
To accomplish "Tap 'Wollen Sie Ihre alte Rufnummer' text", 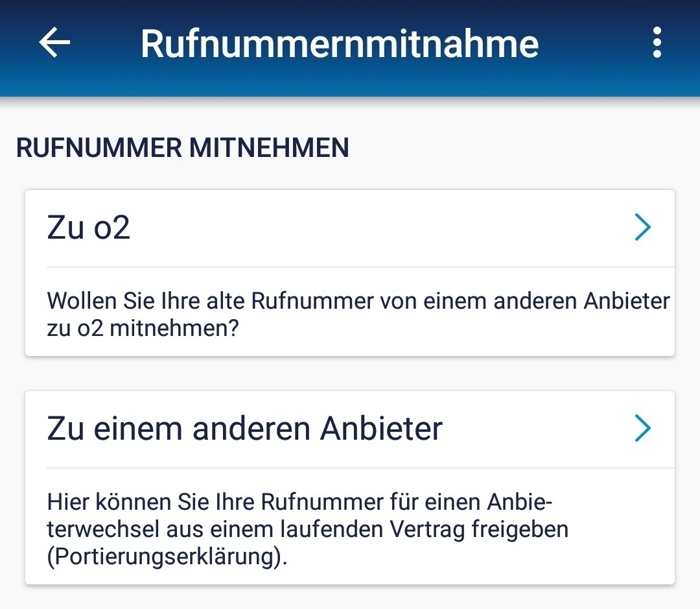I will tap(210, 301).
